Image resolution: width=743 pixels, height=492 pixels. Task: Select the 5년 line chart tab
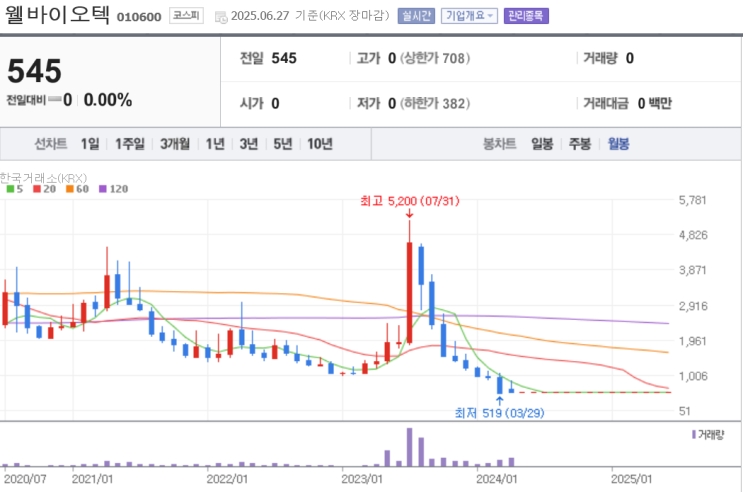283,144
